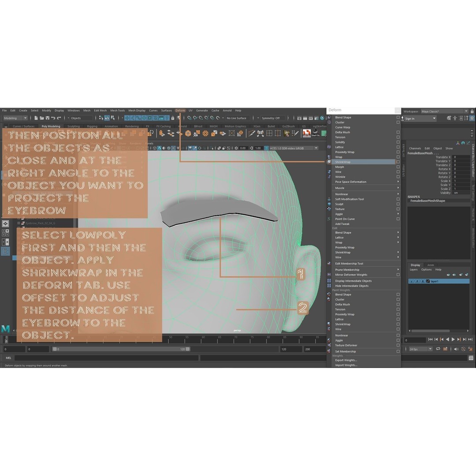Click the Modeling Toolkit icon at top right

(x=449, y=118)
